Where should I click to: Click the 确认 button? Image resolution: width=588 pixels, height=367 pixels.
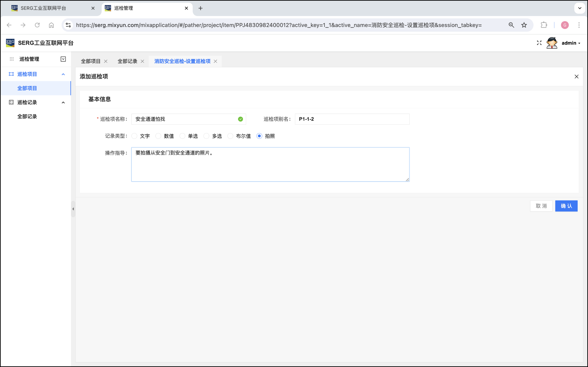click(x=566, y=206)
